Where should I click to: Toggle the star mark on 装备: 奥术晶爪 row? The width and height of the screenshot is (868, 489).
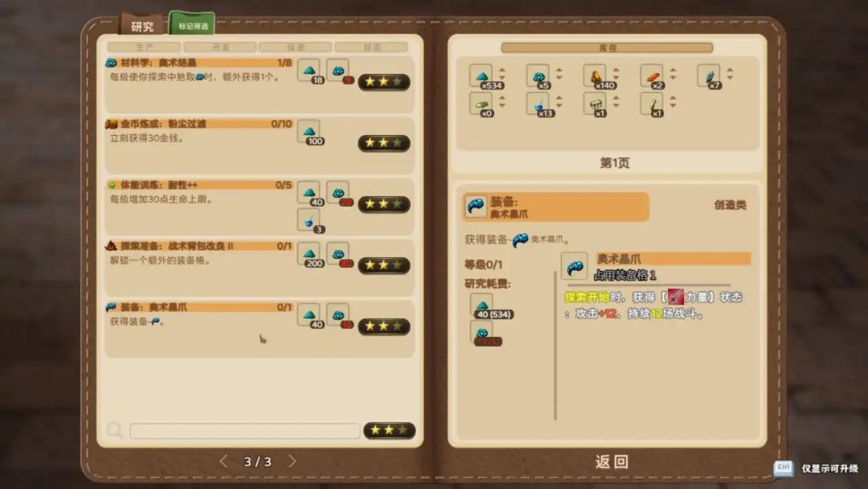[383, 327]
